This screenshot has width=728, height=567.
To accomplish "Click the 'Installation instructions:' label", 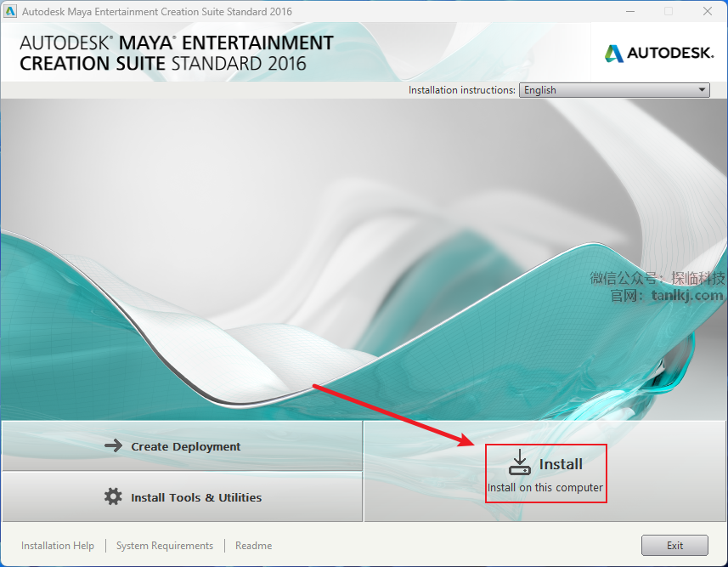I will (x=461, y=90).
